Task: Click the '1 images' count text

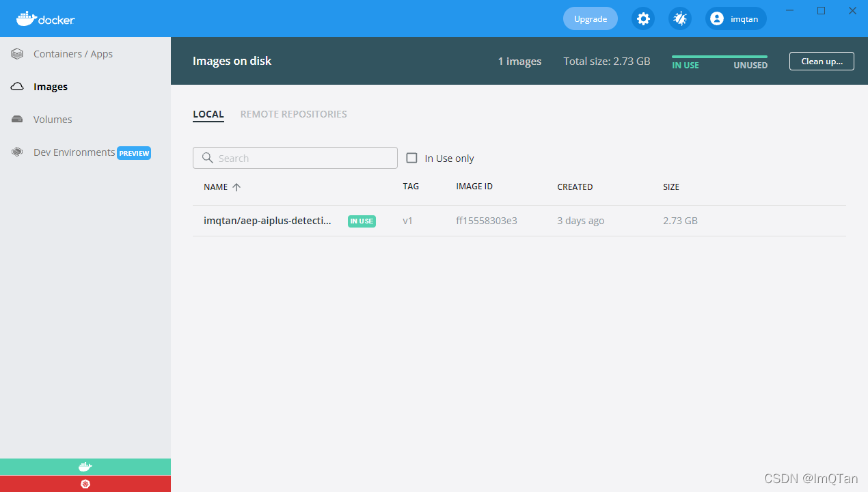Action: [x=519, y=61]
